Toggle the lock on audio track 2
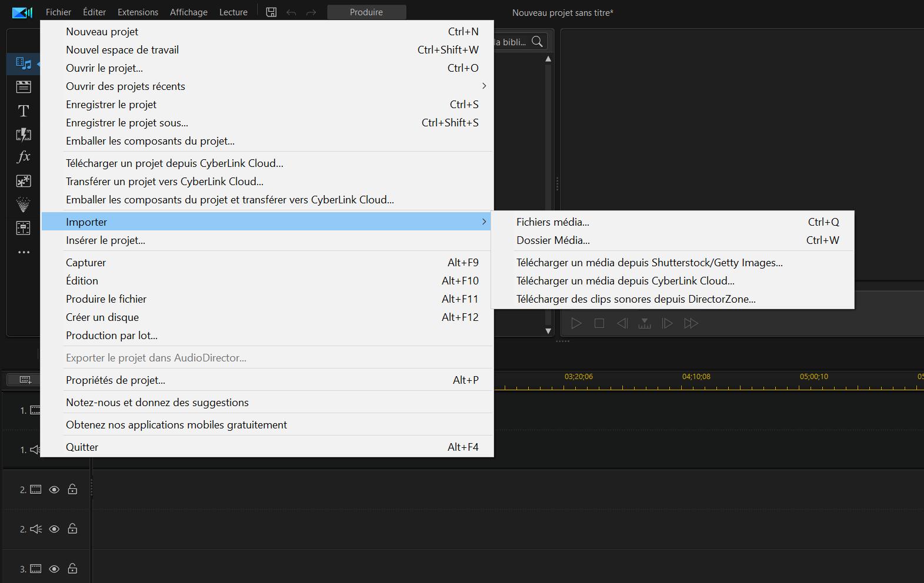Viewport: 924px width, 583px height. click(72, 528)
